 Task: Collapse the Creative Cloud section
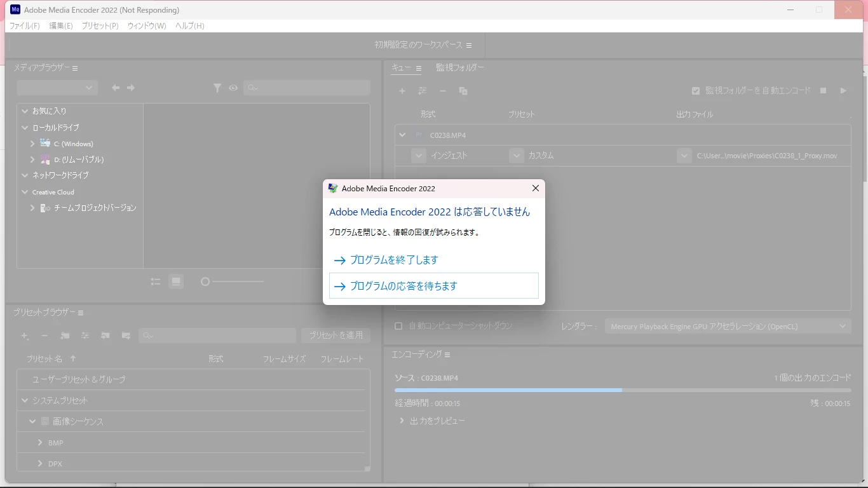click(x=25, y=192)
